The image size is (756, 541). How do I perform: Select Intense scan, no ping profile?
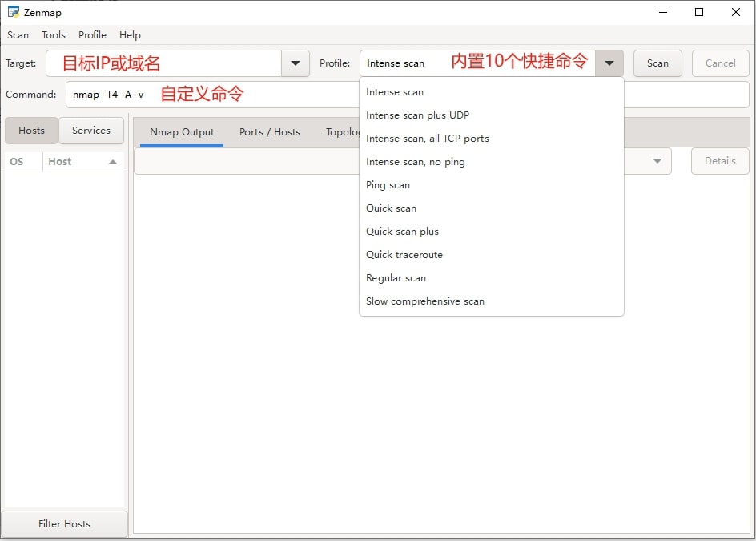(x=492, y=162)
